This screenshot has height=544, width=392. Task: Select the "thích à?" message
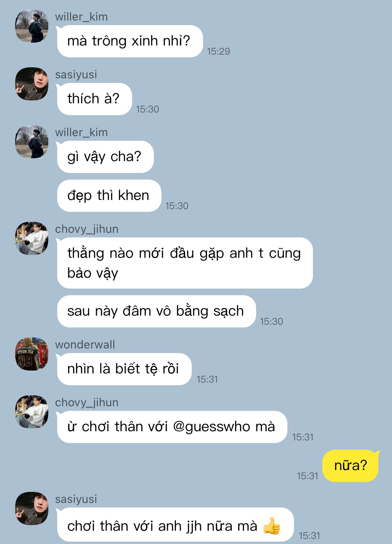tap(94, 99)
